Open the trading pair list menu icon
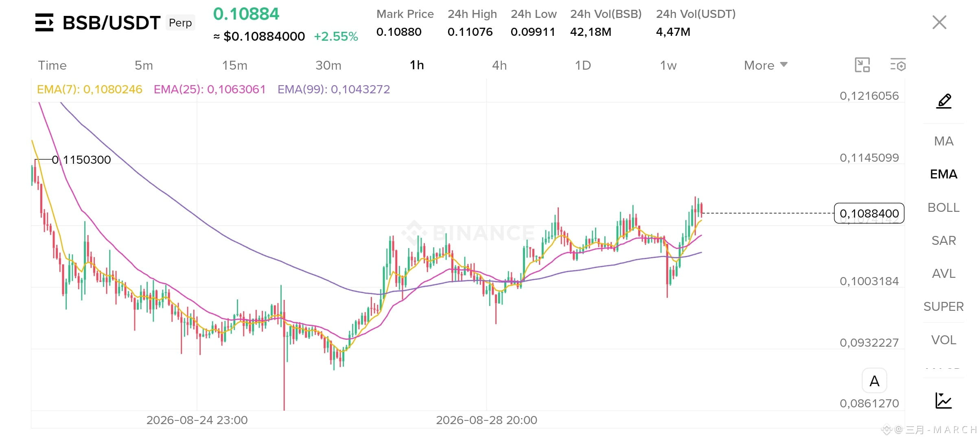Image resolution: width=980 pixels, height=440 pixels. [44, 22]
